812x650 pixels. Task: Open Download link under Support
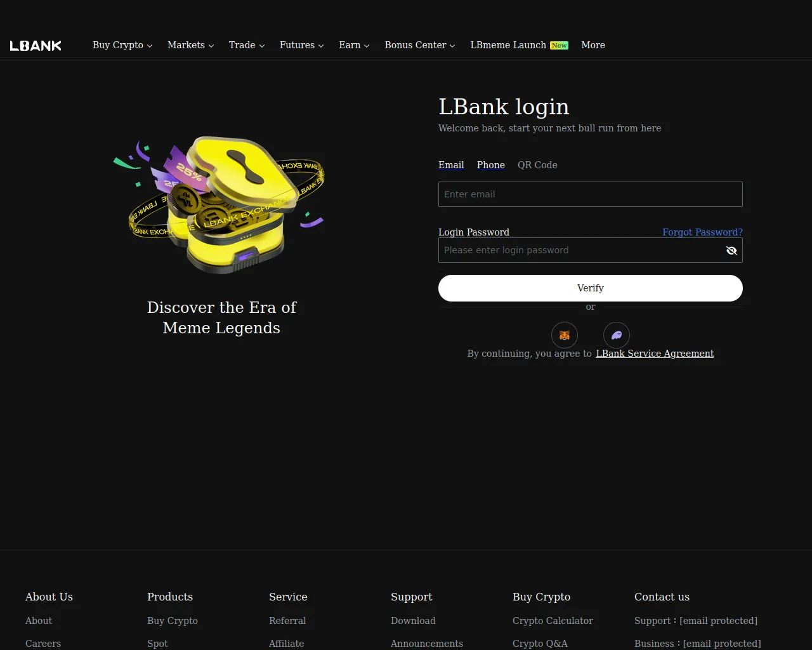click(x=413, y=621)
